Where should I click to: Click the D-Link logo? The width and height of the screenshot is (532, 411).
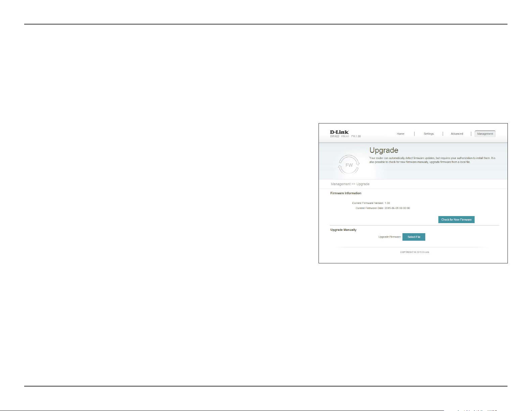(339, 132)
